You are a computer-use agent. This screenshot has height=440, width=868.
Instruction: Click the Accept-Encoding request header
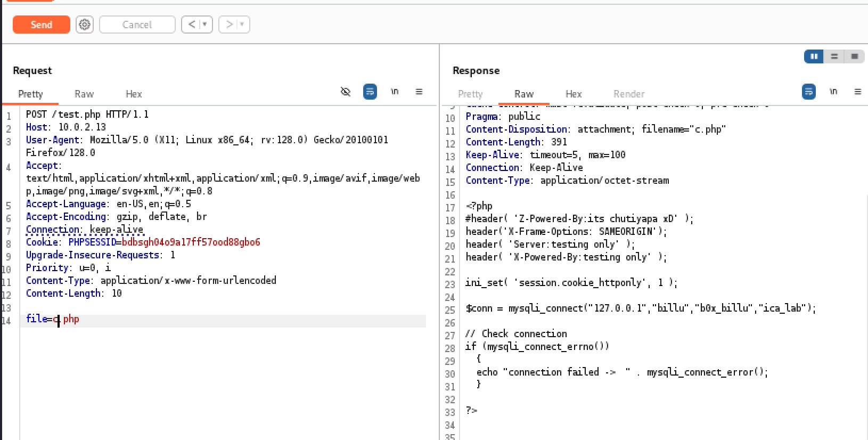coord(116,217)
